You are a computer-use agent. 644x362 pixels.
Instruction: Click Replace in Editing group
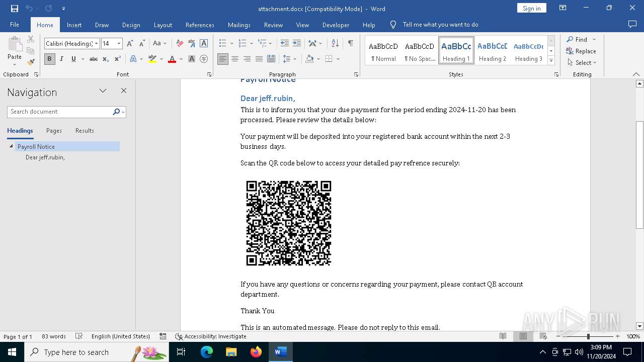581,51
